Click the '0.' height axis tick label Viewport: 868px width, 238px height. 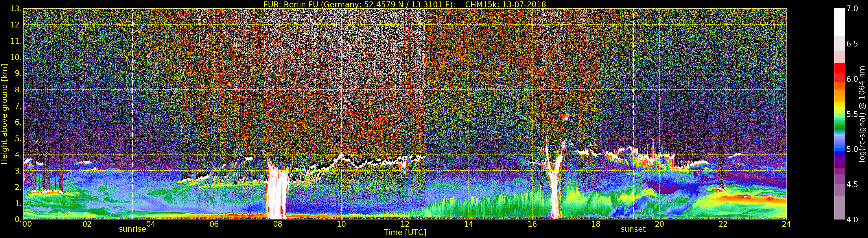18,219
